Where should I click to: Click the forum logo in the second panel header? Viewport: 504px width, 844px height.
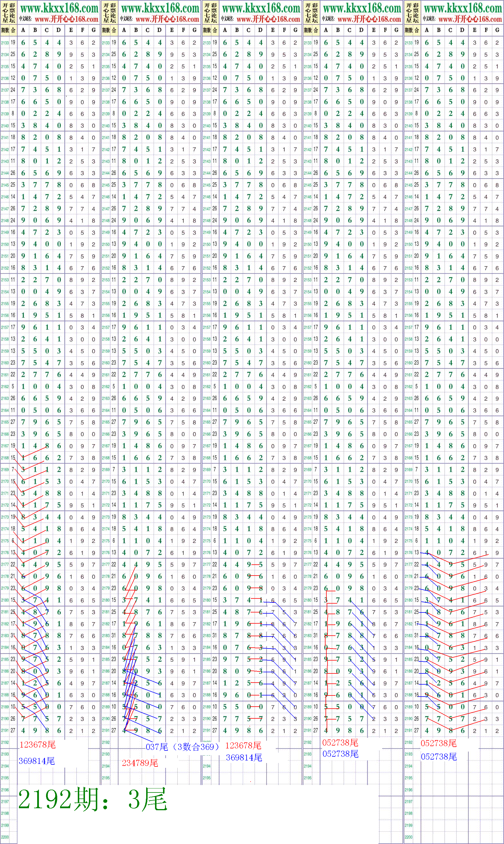tap(109, 13)
